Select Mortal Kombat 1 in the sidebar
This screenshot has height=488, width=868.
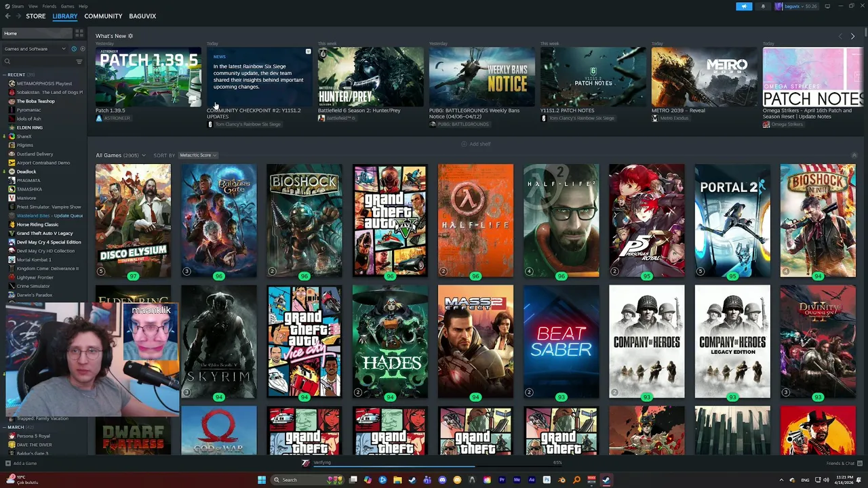click(x=34, y=260)
